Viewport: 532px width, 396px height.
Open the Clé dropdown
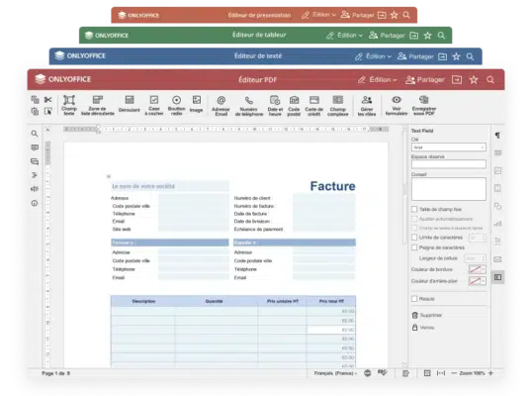[449, 148]
